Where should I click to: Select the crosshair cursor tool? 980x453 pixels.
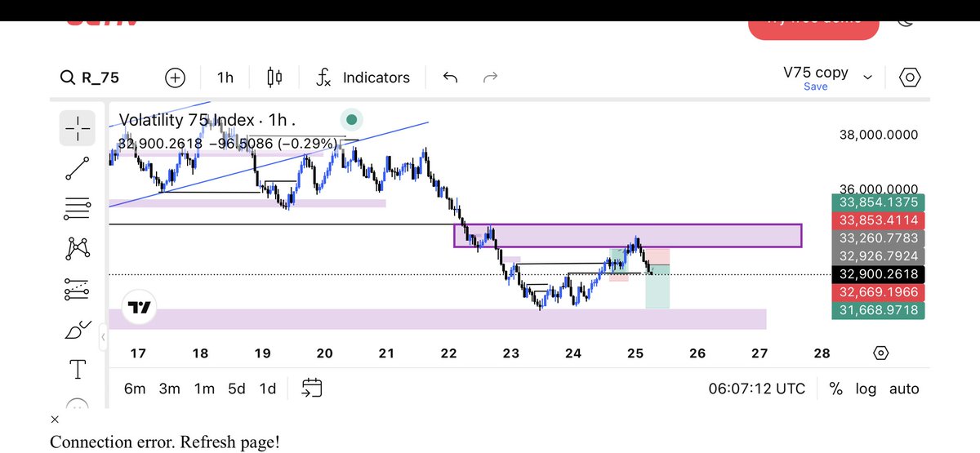pyautogui.click(x=78, y=128)
